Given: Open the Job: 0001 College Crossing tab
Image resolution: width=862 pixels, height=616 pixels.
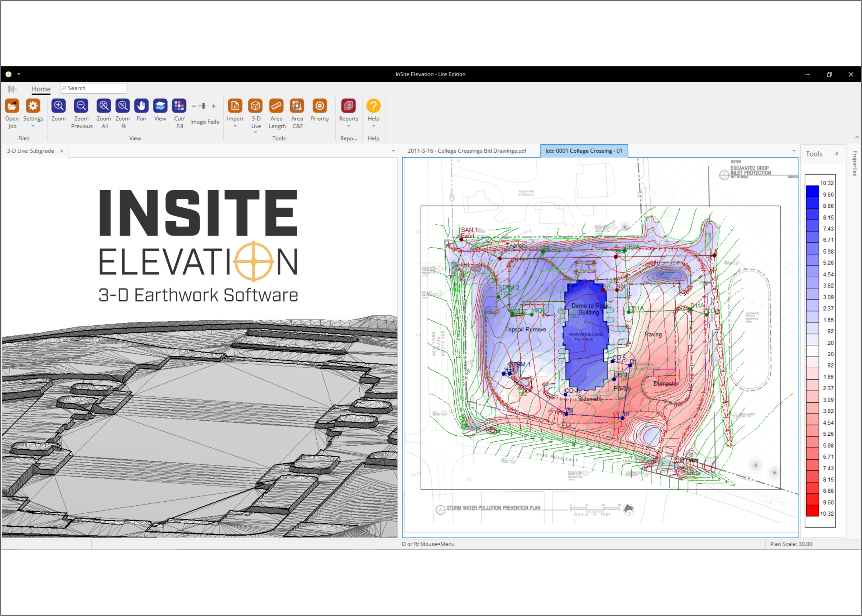Looking at the screenshot, I should (x=583, y=150).
